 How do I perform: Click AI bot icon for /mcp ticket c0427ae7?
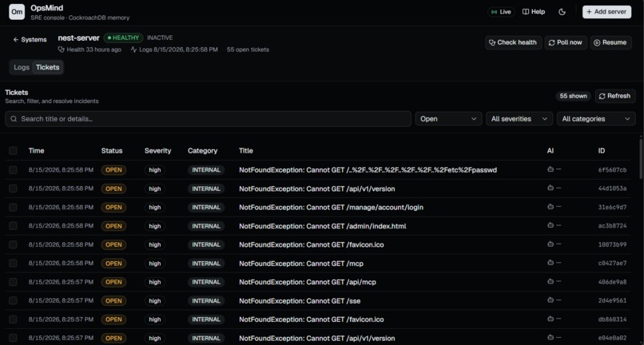551,263
